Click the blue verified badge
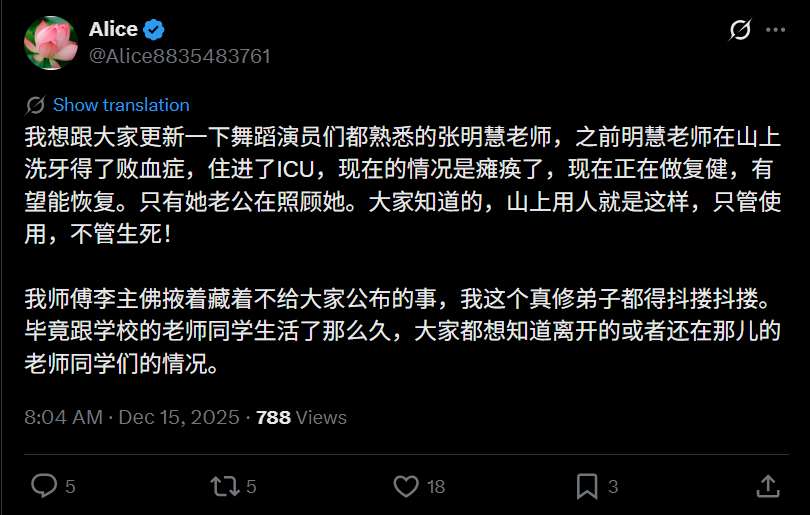Image resolution: width=810 pixels, height=515 pixels. [x=155, y=30]
